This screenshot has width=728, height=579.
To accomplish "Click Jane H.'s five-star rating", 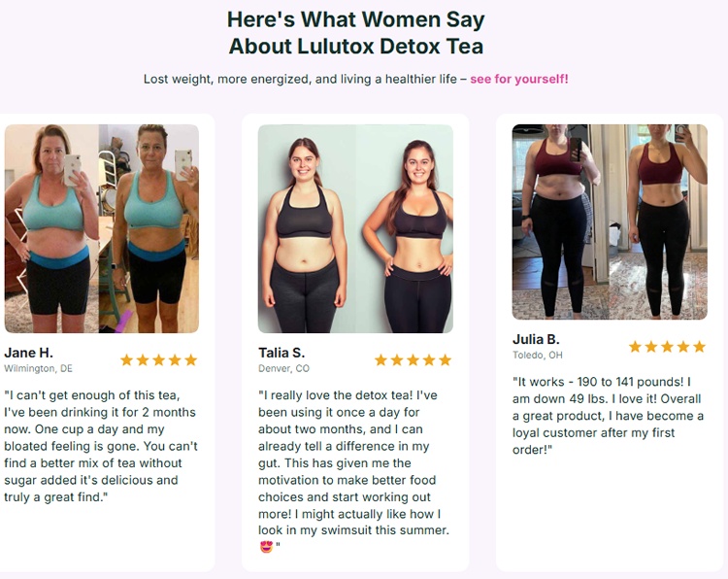I will pos(158,360).
